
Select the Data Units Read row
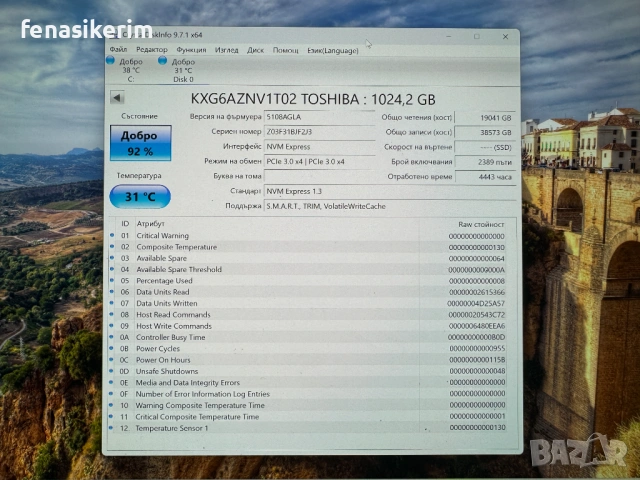coord(307,292)
